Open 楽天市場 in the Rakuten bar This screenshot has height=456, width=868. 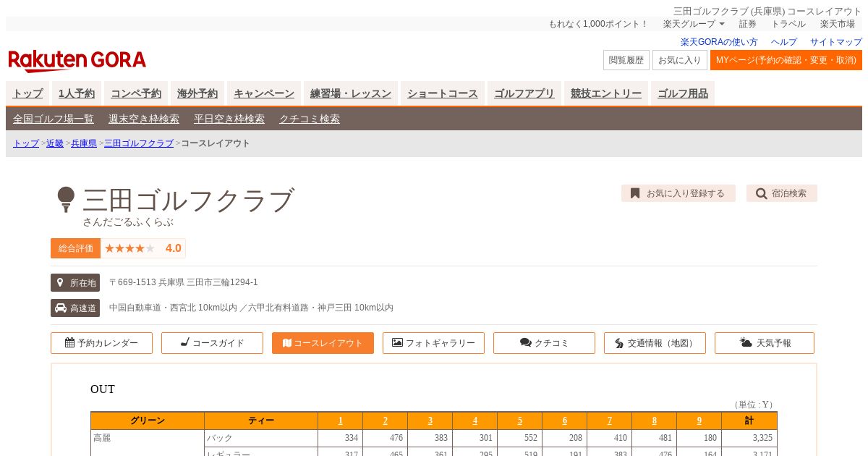[x=838, y=24]
